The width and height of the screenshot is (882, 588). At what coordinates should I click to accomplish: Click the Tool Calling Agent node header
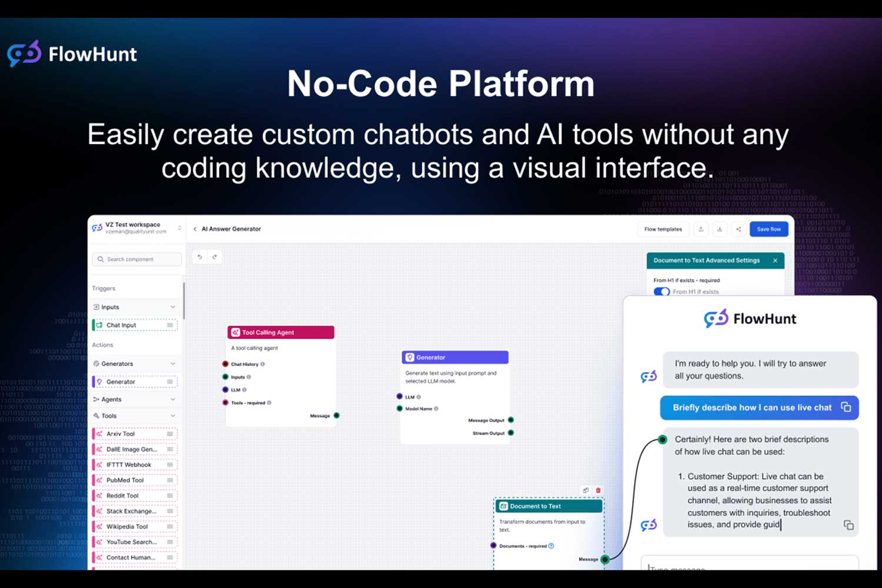(x=281, y=332)
